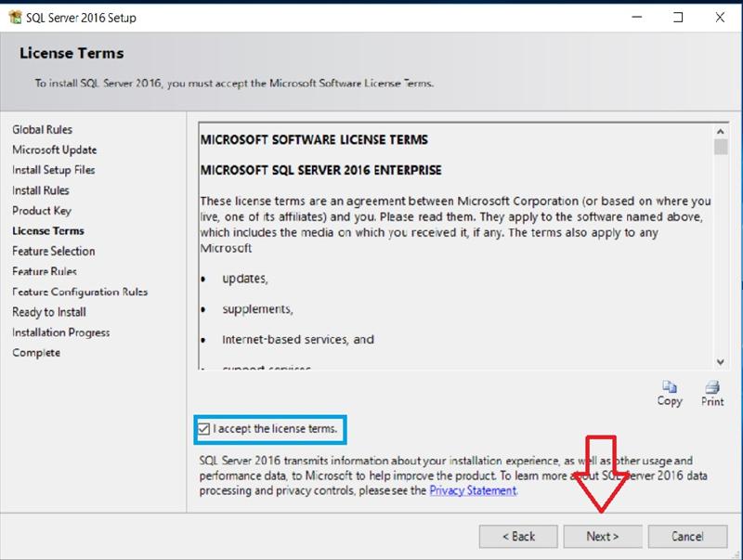Click the SQL Server Setup title bar icon
The image size is (743, 560).
click(x=14, y=16)
